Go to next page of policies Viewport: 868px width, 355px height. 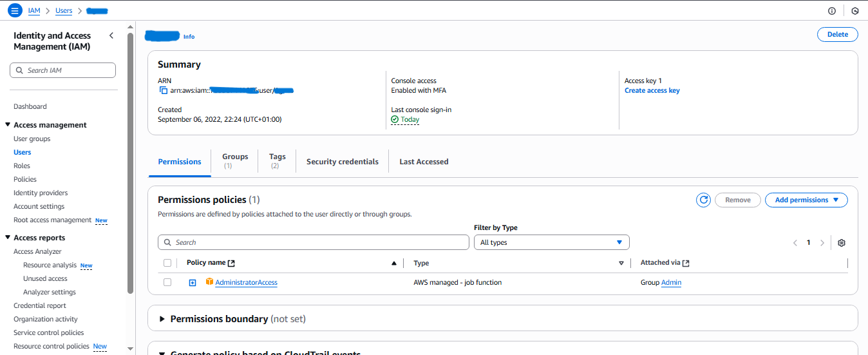coord(822,243)
